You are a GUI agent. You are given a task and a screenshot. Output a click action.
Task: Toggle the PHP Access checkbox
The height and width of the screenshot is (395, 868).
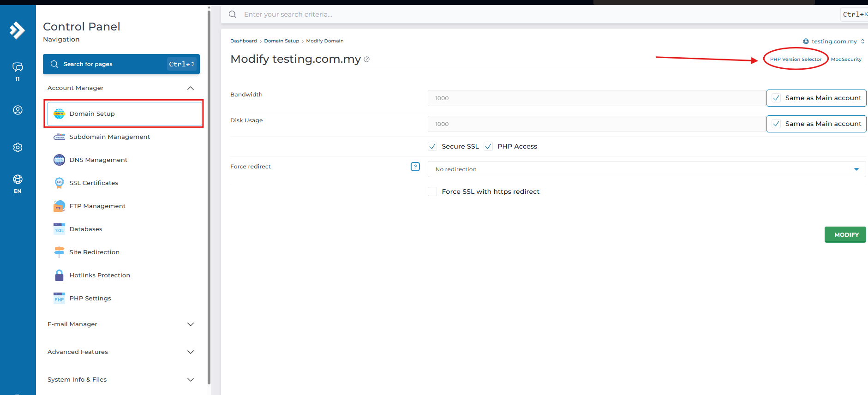(x=488, y=147)
